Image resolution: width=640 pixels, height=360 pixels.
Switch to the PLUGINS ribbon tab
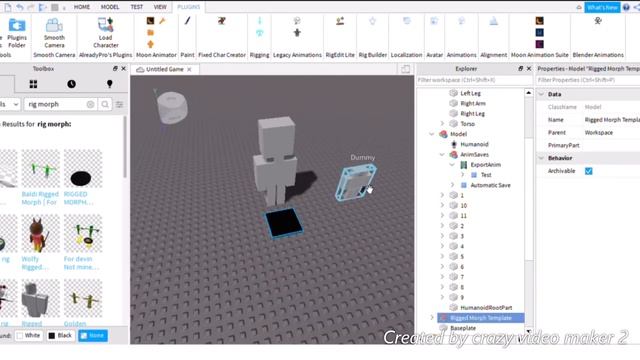[189, 7]
